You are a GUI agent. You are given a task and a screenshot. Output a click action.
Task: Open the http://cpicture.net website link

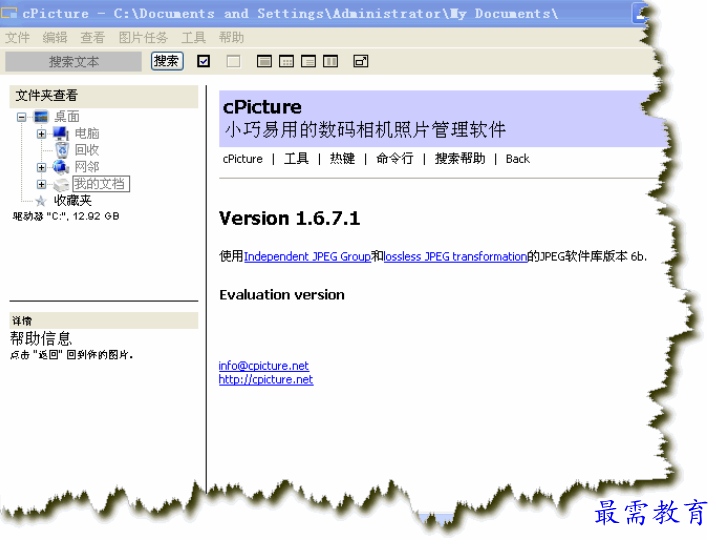point(266,380)
